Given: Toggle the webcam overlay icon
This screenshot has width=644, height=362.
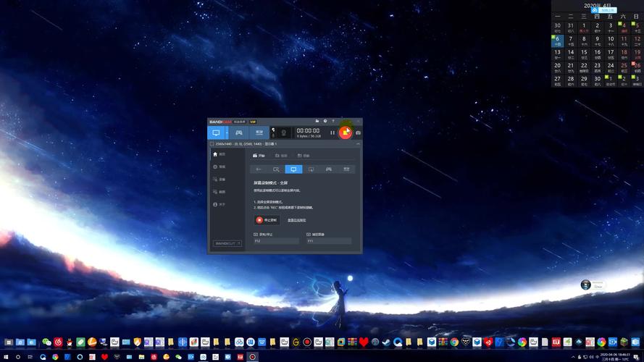Looking at the screenshot, I should [283, 132].
